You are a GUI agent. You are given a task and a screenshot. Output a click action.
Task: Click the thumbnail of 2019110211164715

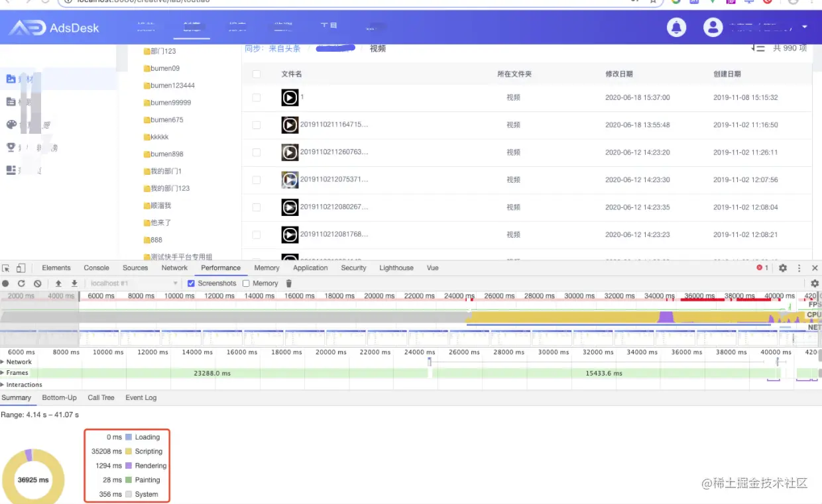290,125
